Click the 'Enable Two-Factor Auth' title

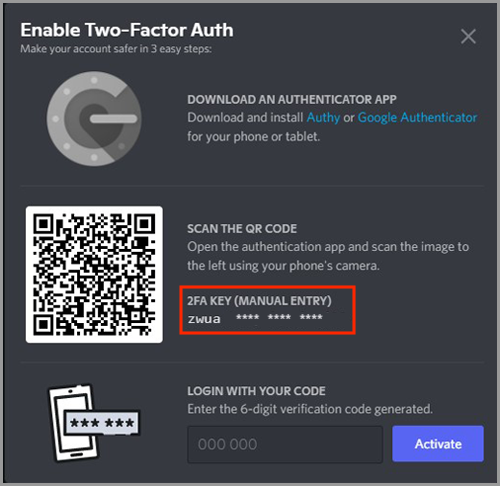pyautogui.click(x=127, y=30)
